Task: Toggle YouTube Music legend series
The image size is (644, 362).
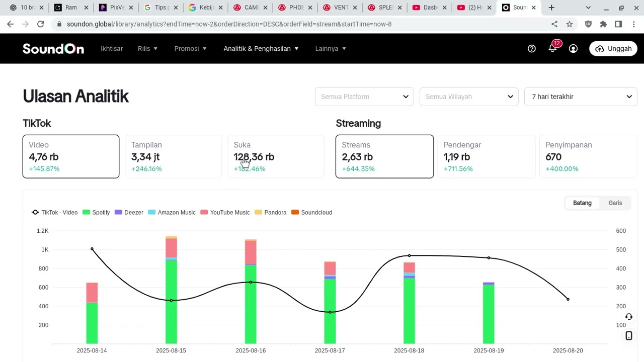Action: pos(225,212)
